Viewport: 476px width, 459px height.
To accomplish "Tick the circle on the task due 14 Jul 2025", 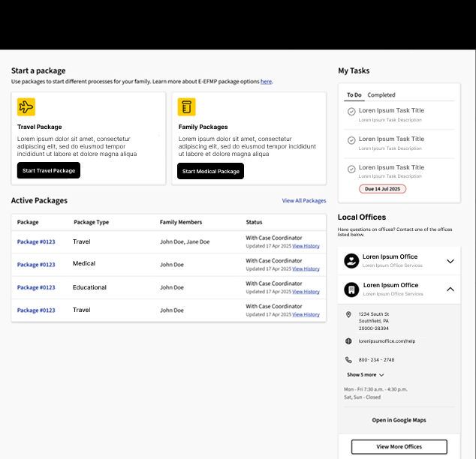I will click(x=351, y=169).
